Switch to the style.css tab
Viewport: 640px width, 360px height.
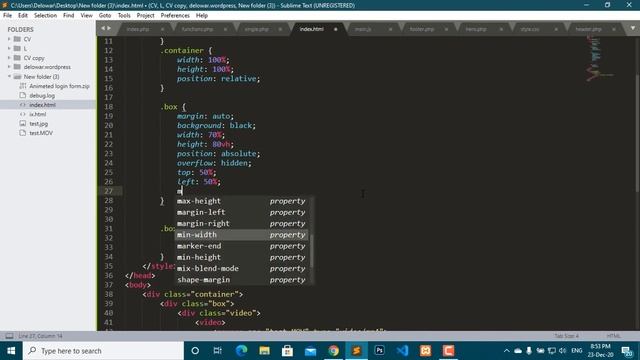pyautogui.click(x=530, y=29)
